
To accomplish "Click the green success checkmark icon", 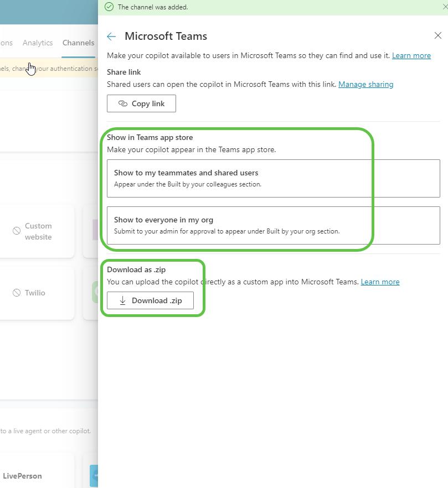I will tap(109, 7).
